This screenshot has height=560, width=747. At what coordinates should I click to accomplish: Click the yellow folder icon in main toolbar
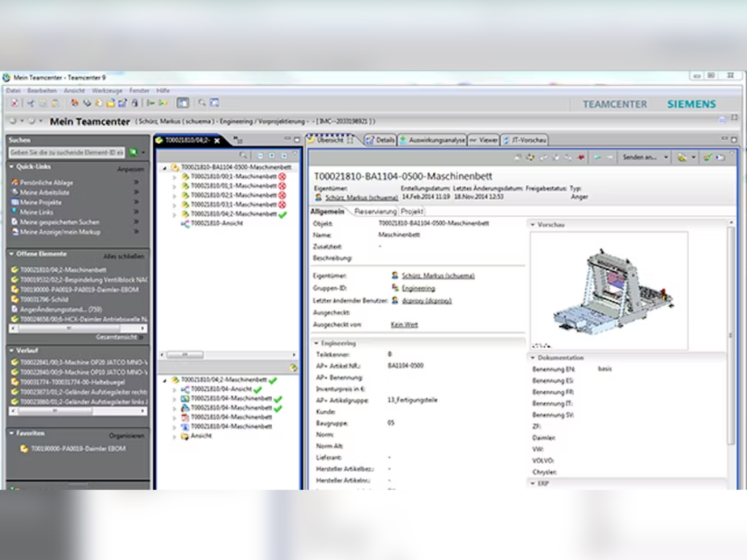(111, 103)
